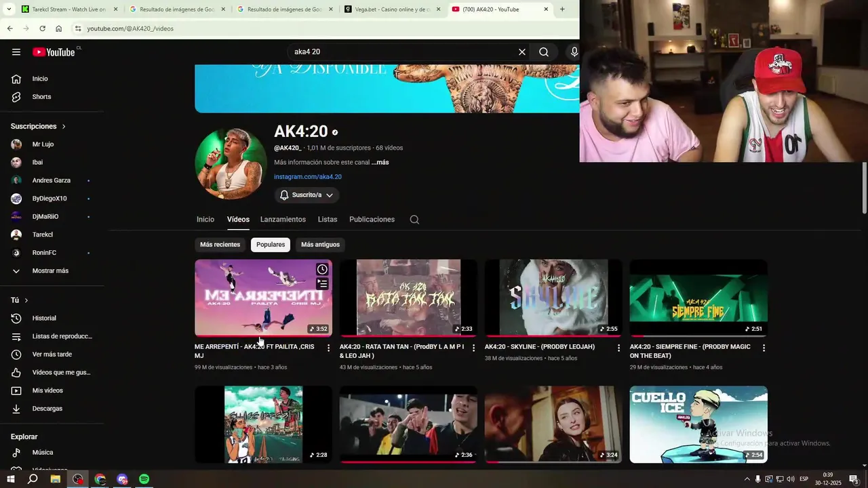Click the browser address bar URL

pyautogui.click(x=130, y=28)
